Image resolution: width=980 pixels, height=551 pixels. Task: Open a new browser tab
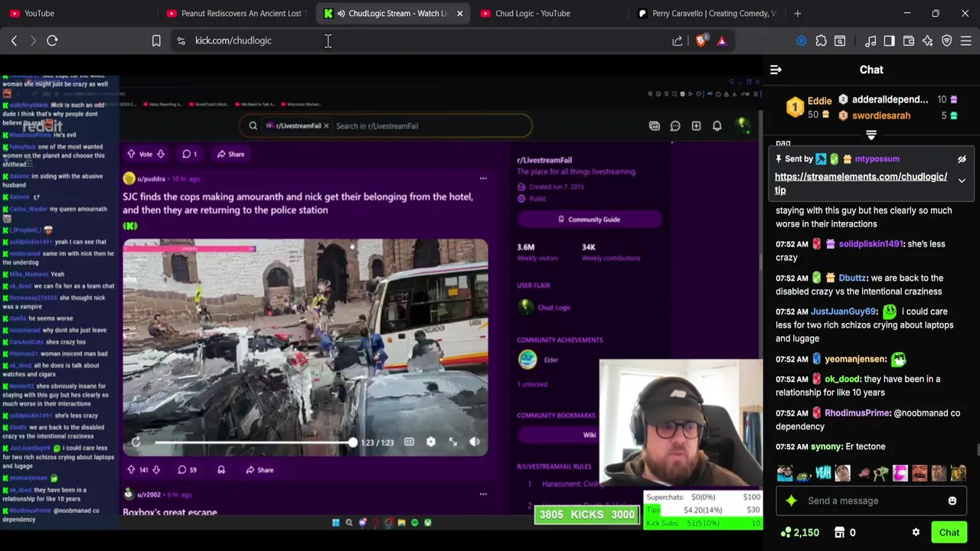click(x=798, y=13)
